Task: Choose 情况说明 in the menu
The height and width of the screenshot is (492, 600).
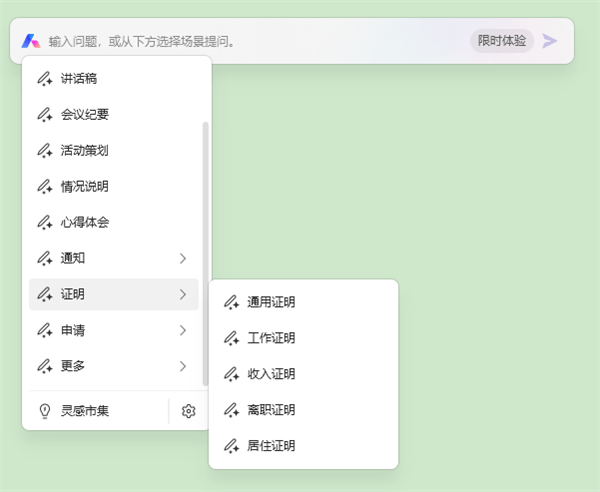Action: (84, 186)
